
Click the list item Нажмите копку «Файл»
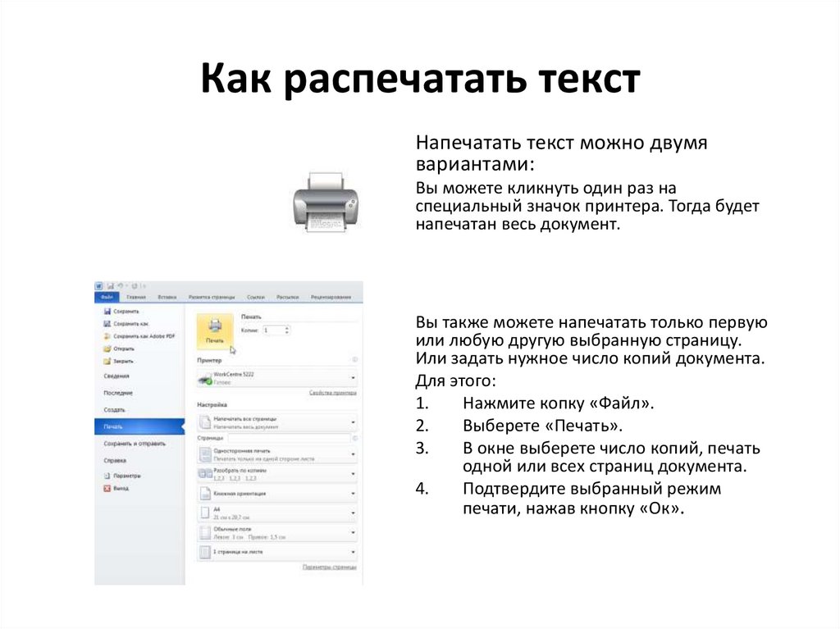pos(559,403)
